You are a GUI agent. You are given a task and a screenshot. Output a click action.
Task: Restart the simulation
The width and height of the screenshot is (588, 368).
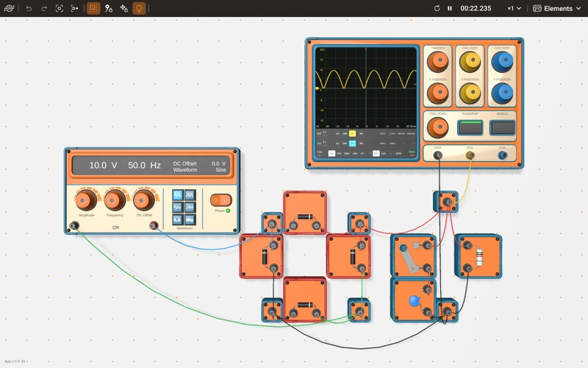pyautogui.click(x=437, y=8)
